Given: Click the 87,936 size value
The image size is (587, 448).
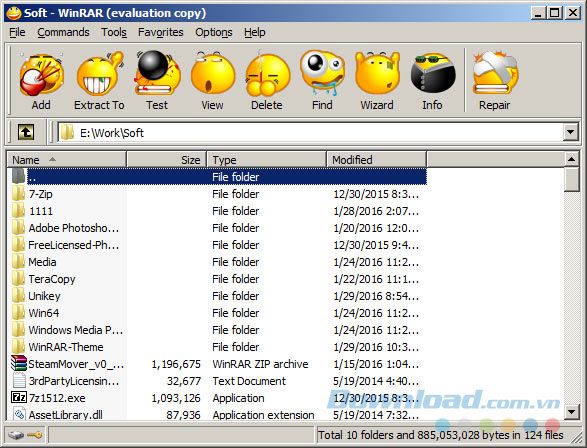Looking at the screenshot, I should 184,415.
